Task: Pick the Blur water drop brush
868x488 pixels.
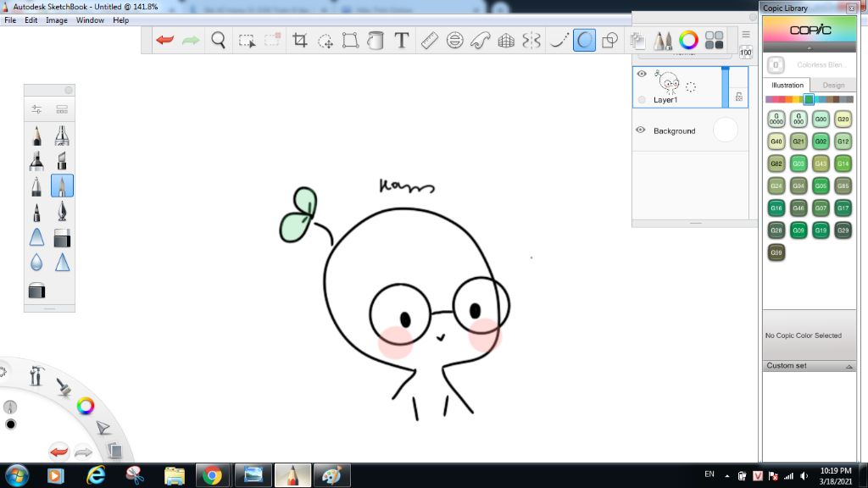Action: (x=36, y=263)
